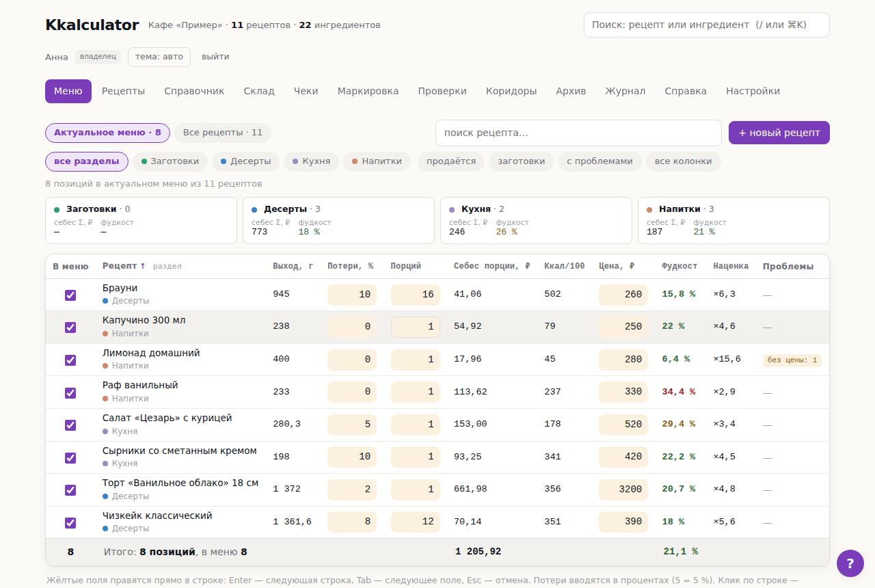The height and width of the screenshot is (588, 875).
Task: Click the + новый рецепт button
Action: (779, 133)
